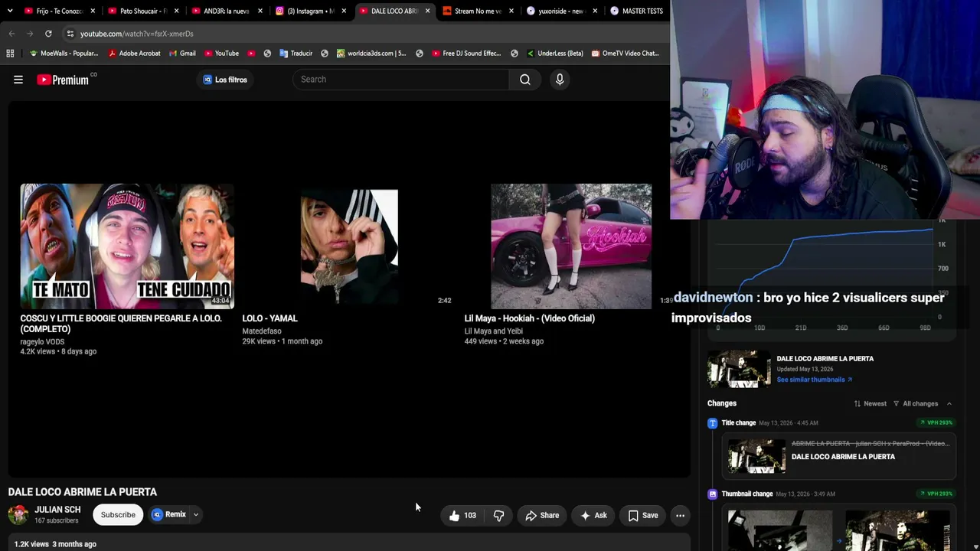Image resolution: width=980 pixels, height=551 pixels.
Task: Click the new thumbnail in Thumbnail change
Action: pyautogui.click(x=897, y=530)
